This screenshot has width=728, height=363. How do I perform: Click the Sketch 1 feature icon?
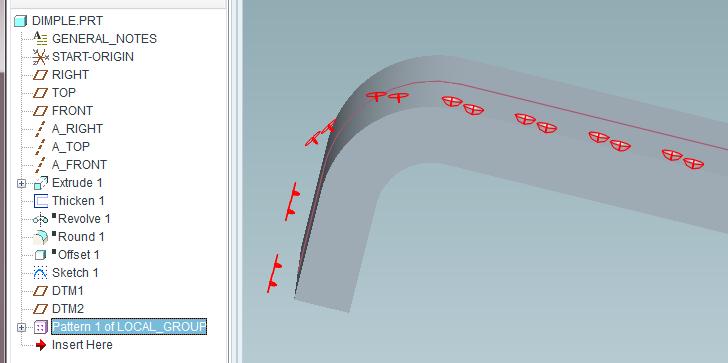click(41, 273)
